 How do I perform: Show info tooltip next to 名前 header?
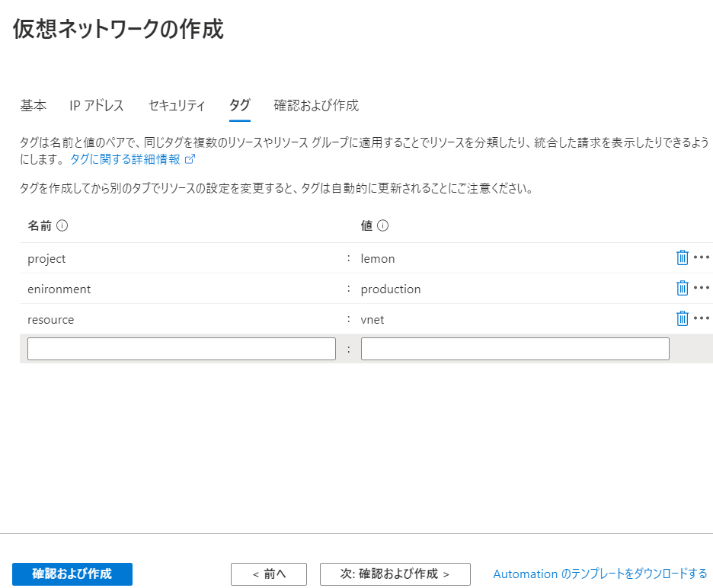tap(62, 225)
